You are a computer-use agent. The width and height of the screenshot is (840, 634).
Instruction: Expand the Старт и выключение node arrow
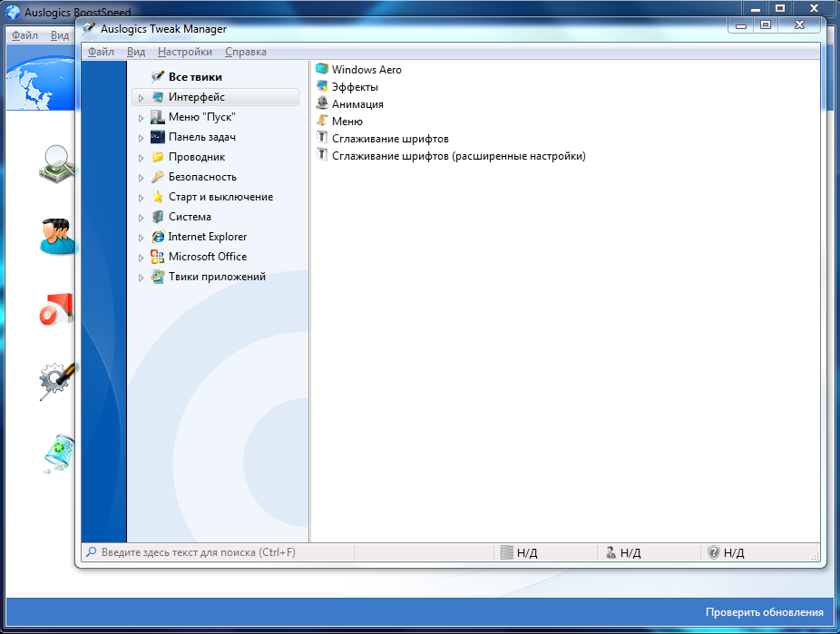(141, 198)
